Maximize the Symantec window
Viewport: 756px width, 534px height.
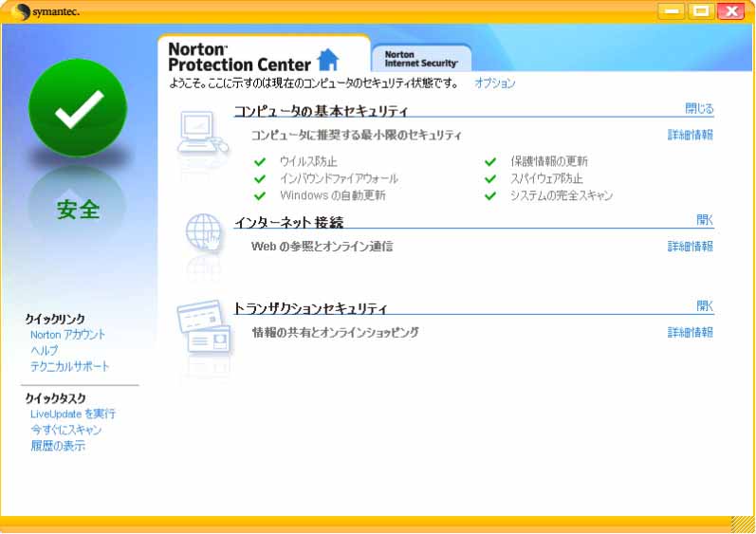[x=701, y=10]
